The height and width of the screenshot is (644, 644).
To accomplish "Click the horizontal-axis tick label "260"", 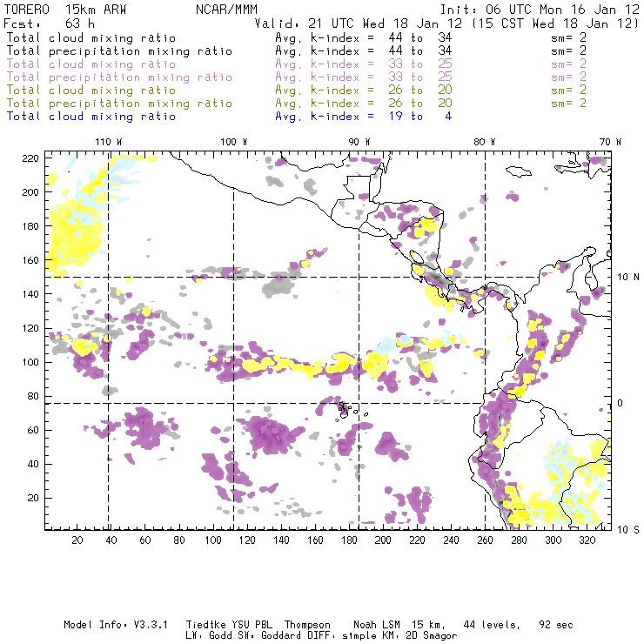I will (x=485, y=540).
